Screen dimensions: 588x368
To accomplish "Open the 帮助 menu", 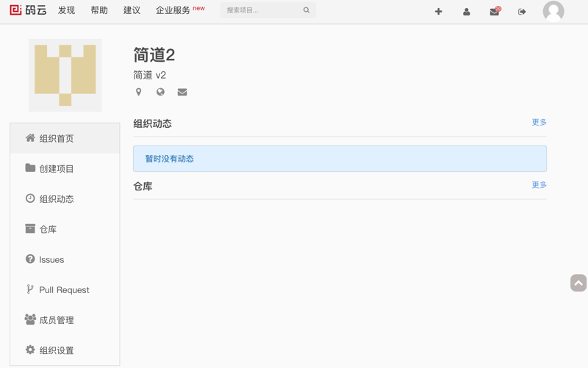I will tap(99, 10).
